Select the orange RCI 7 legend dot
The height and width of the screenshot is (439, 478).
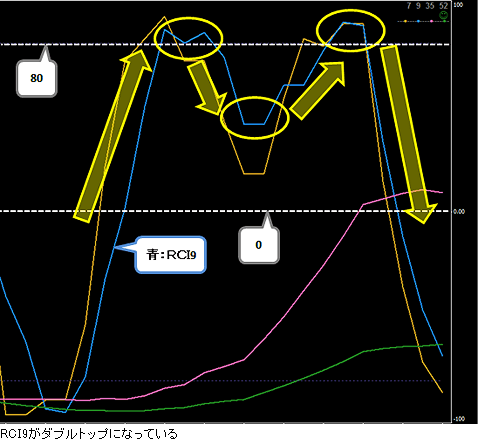[405, 21]
